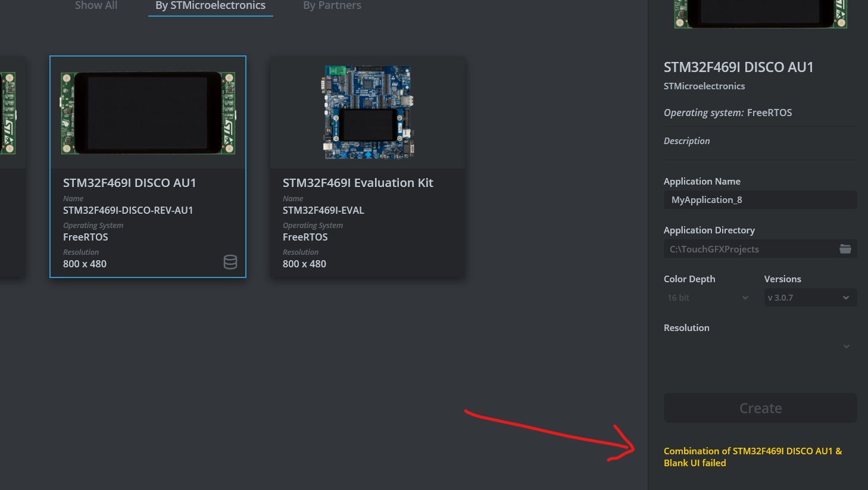
Task: Switch to the By Partners tab
Action: (x=332, y=6)
